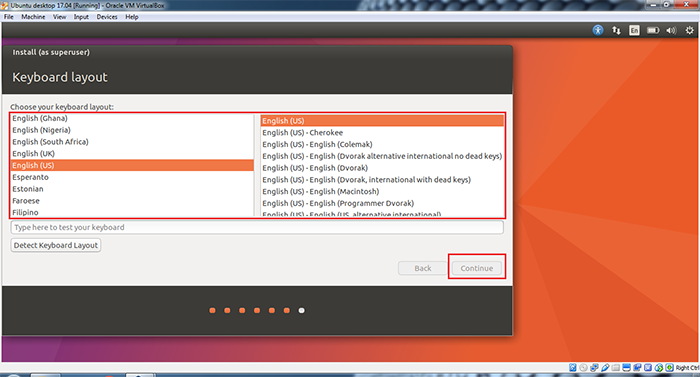
Task: Select English (Ghana) layout
Action: tap(132, 118)
